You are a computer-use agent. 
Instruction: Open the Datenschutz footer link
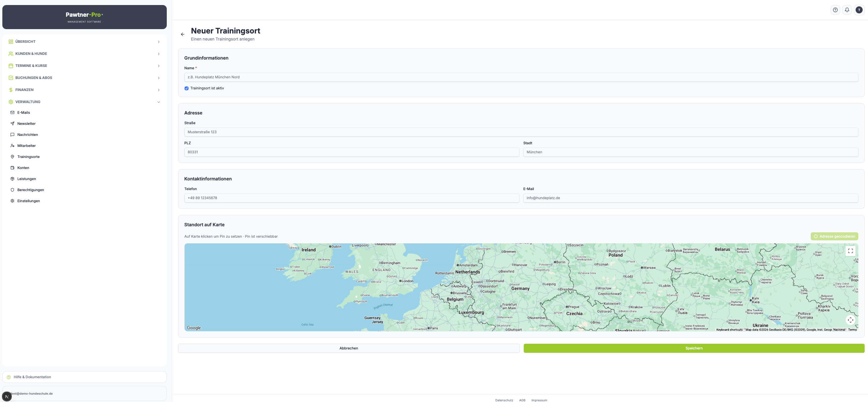(x=504, y=400)
